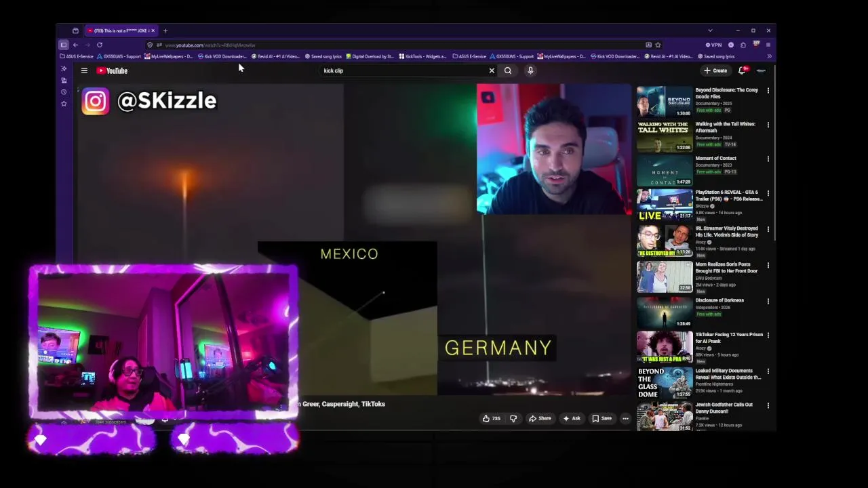
Task: Open options for 'Mom Realizes Son's Posts'
Action: pyautogui.click(x=768, y=265)
